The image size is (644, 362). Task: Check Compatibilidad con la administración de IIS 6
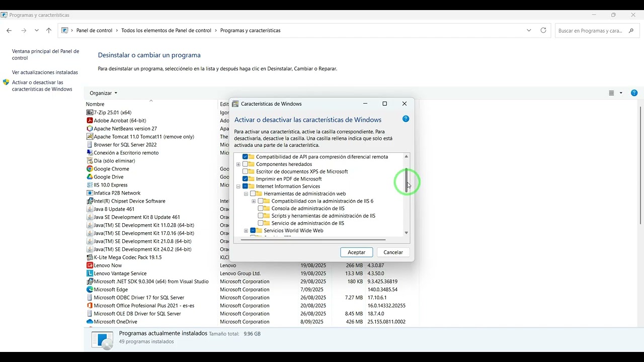coord(261,201)
